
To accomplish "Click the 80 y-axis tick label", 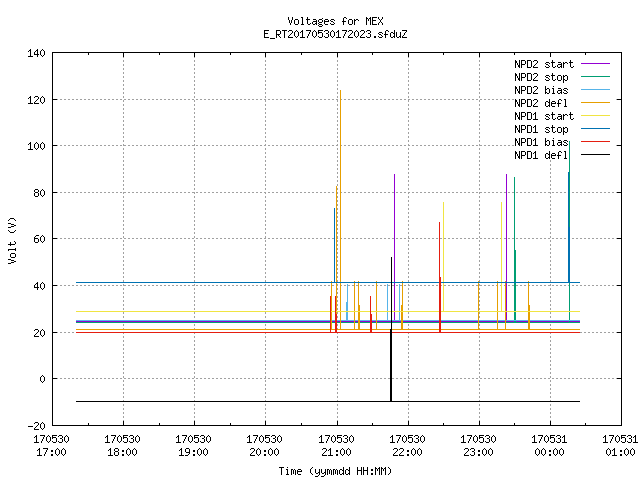I will pyautogui.click(x=39, y=193).
